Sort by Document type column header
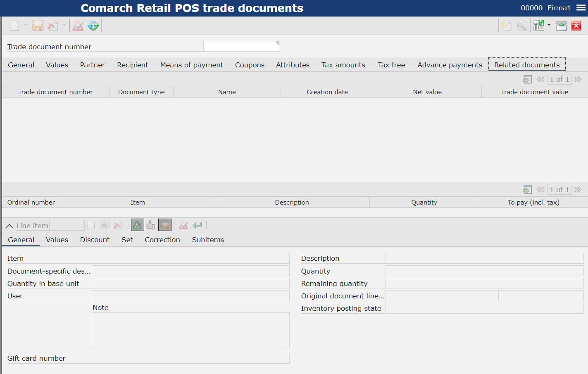This screenshot has height=374, width=588. pyautogui.click(x=141, y=92)
